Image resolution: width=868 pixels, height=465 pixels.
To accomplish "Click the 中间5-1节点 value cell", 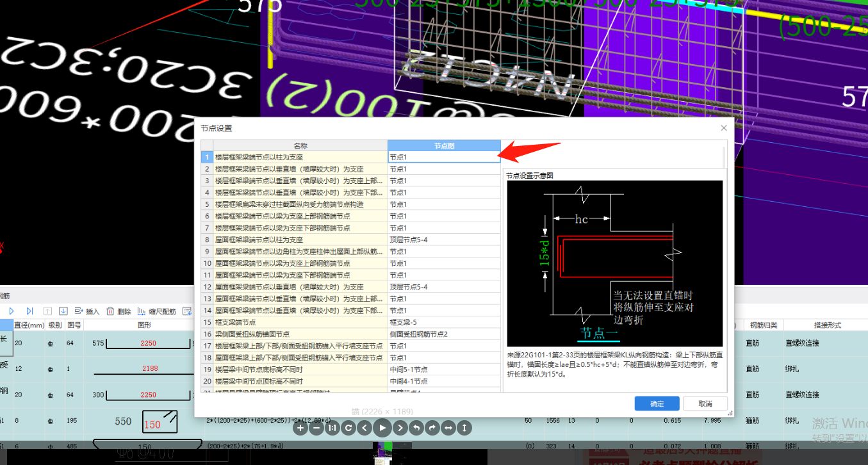I will pos(444,370).
